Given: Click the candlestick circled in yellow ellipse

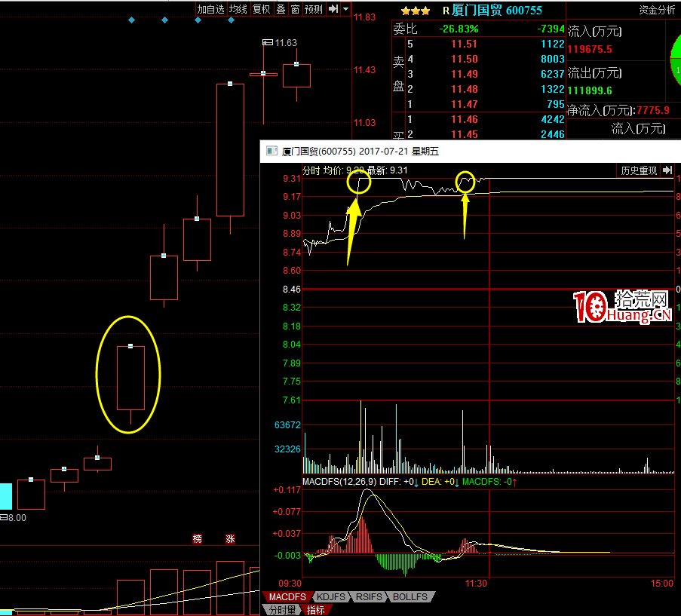Looking at the screenshot, I should point(130,378).
